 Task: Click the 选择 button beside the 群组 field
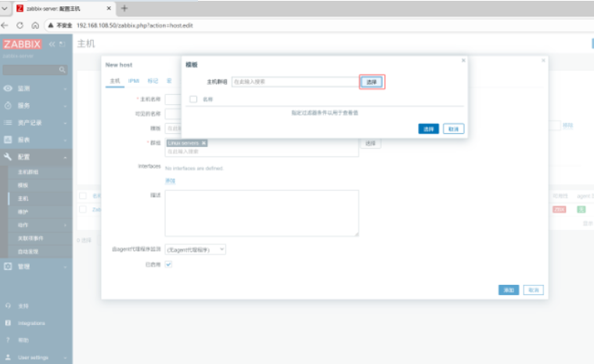pos(370,143)
